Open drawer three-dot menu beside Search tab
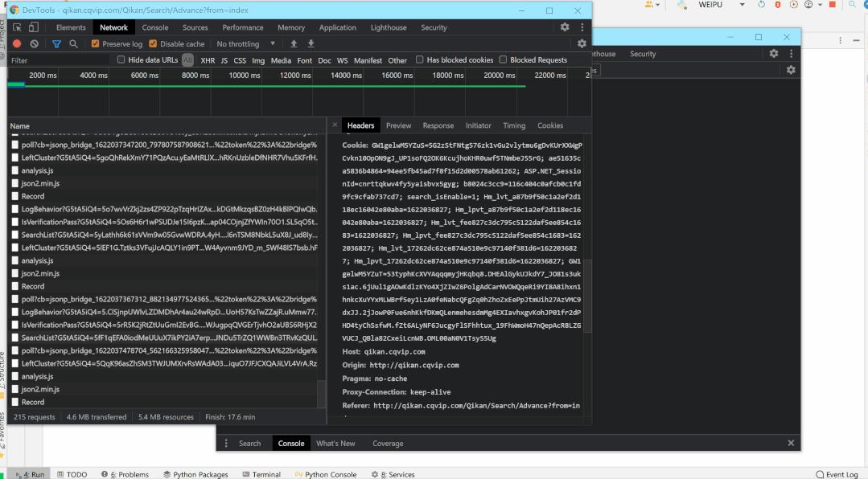 point(226,443)
